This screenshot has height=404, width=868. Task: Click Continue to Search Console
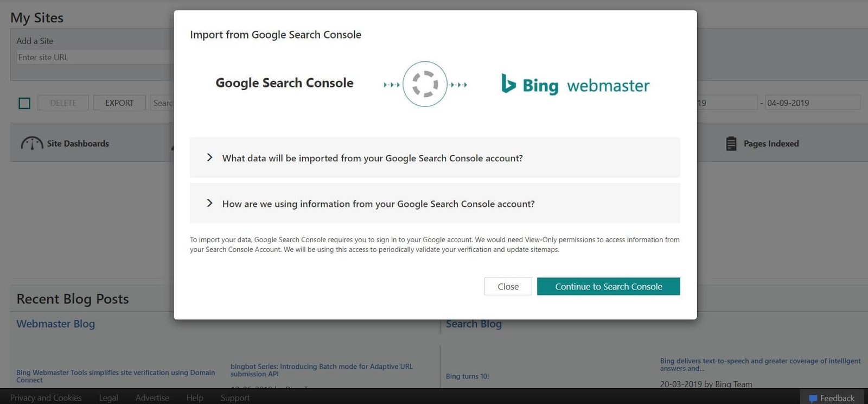click(608, 286)
